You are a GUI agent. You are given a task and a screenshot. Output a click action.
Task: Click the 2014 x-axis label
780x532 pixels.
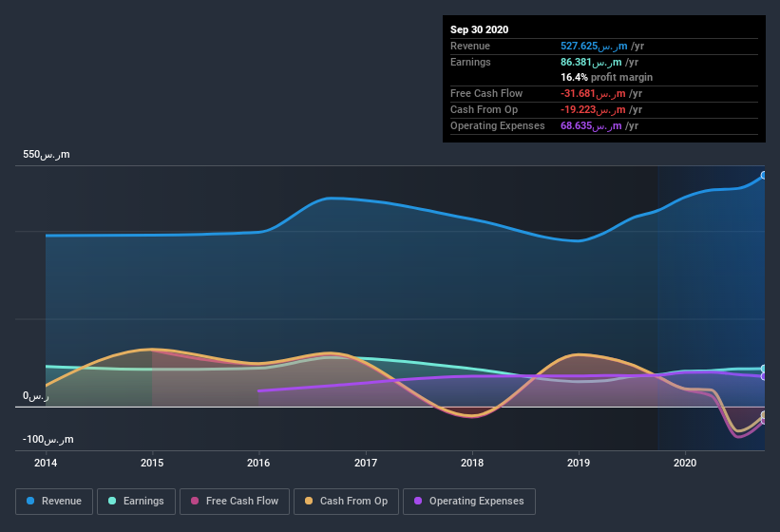46,463
